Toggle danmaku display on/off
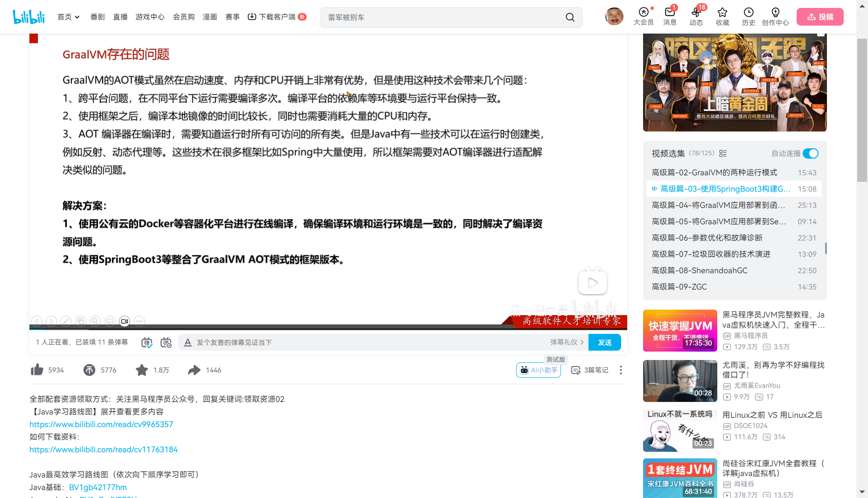The height and width of the screenshot is (498, 868). [147, 342]
